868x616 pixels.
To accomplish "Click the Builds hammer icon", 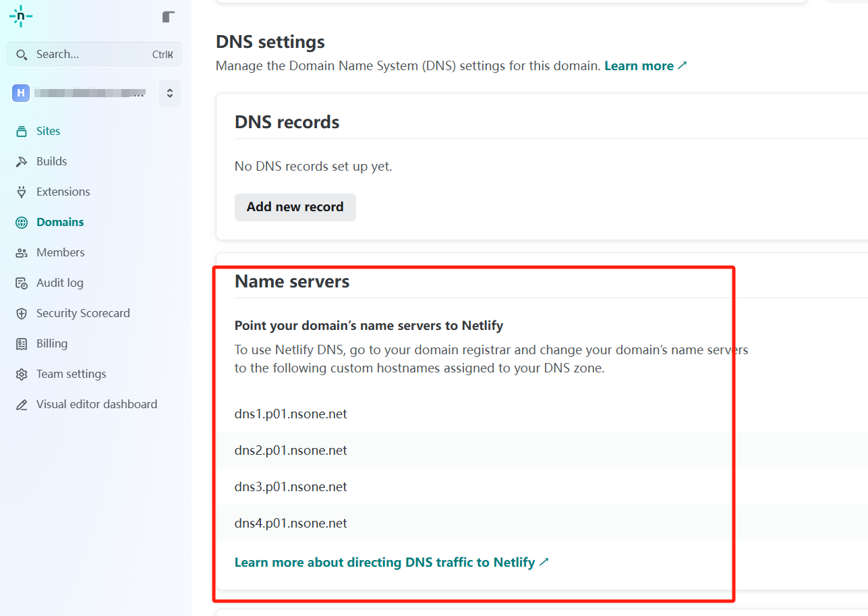I will pos(22,161).
